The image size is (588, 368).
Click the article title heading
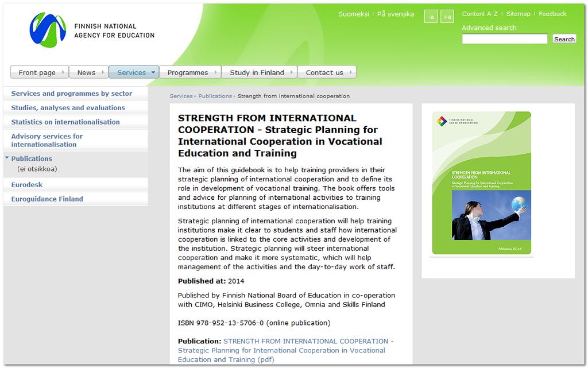(280, 135)
